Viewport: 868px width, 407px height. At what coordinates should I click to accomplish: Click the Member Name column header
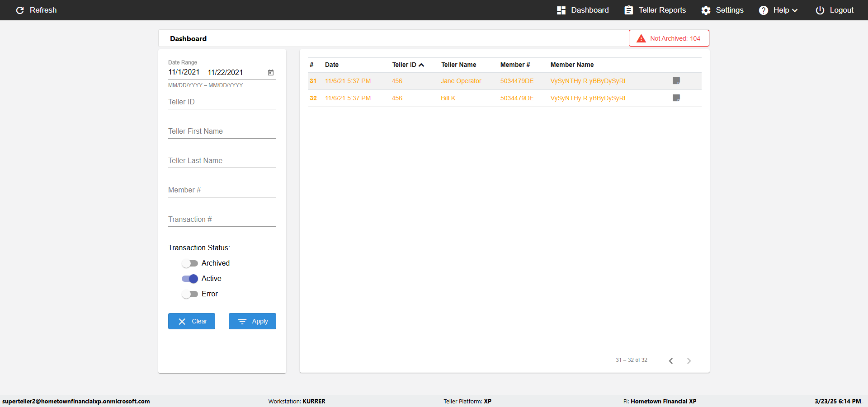(x=572, y=65)
